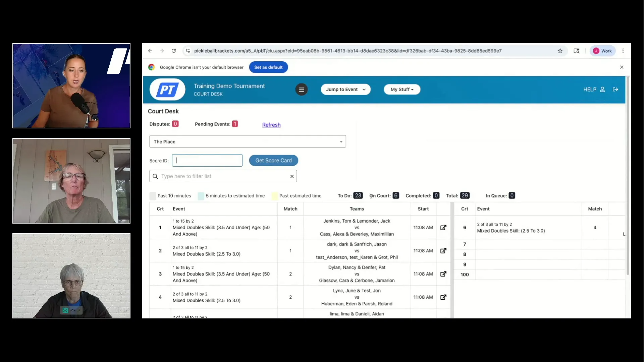
Task: Reload the page in browser
Action: tap(173, 51)
